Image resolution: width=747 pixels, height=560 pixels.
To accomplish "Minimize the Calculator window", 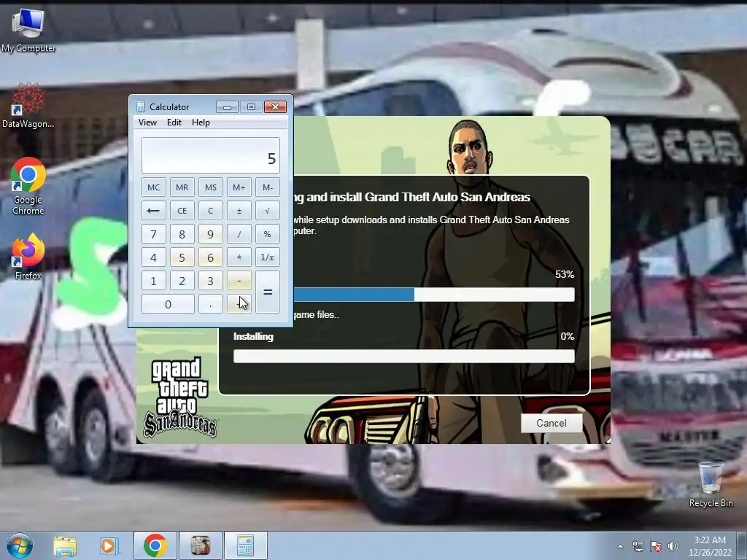I will (x=227, y=106).
